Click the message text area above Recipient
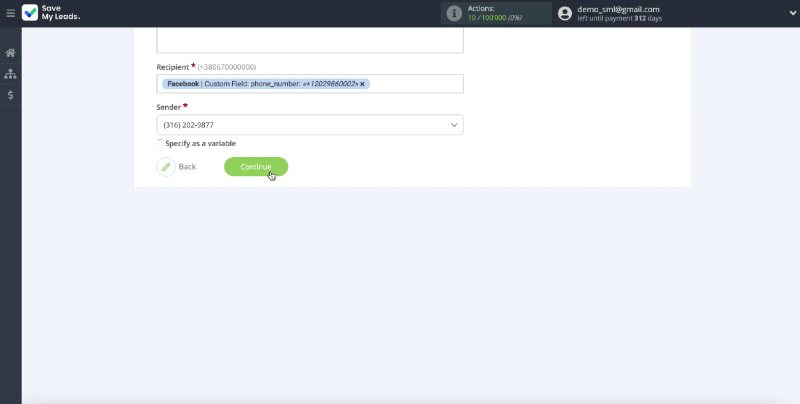Image resolution: width=800 pixels, height=404 pixels. 310,40
